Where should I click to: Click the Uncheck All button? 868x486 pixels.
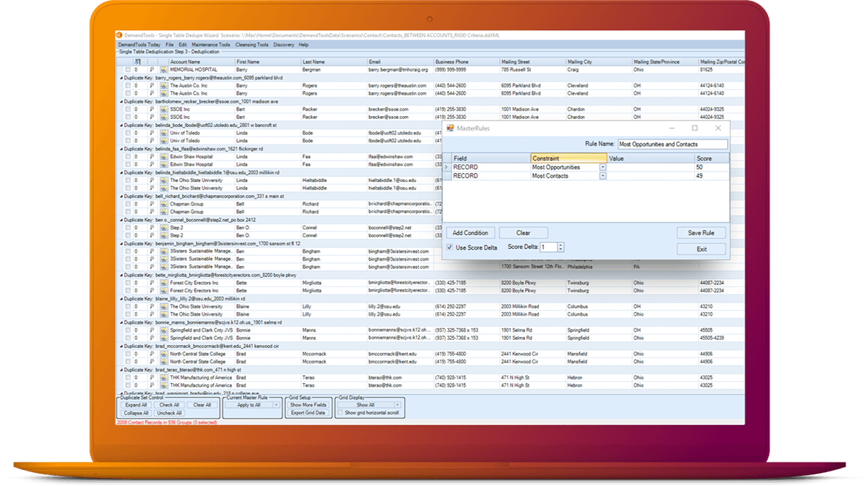pyautogui.click(x=169, y=413)
